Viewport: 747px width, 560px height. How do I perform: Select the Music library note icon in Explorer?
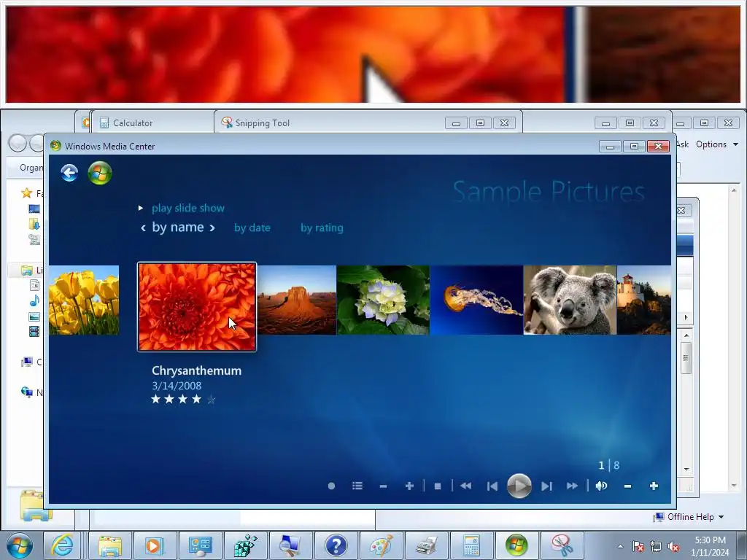tap(34, 301)
